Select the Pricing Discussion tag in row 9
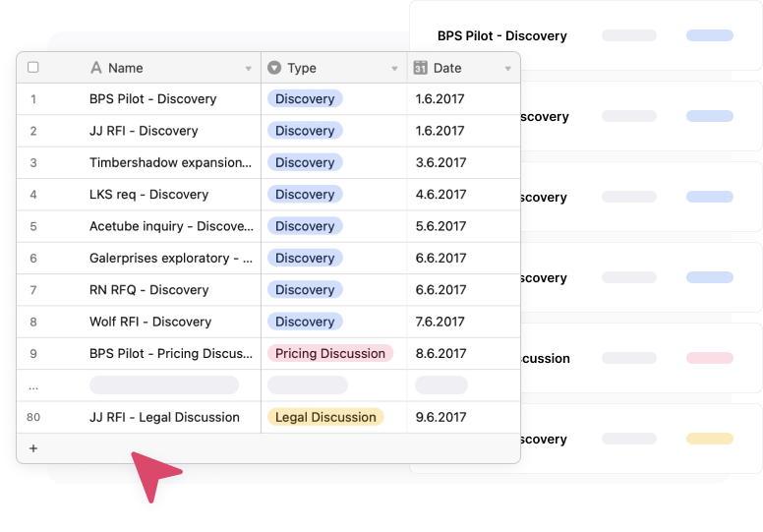Image resolution: width=763 pixels, height=532 pixels. (x=329, y=353)
